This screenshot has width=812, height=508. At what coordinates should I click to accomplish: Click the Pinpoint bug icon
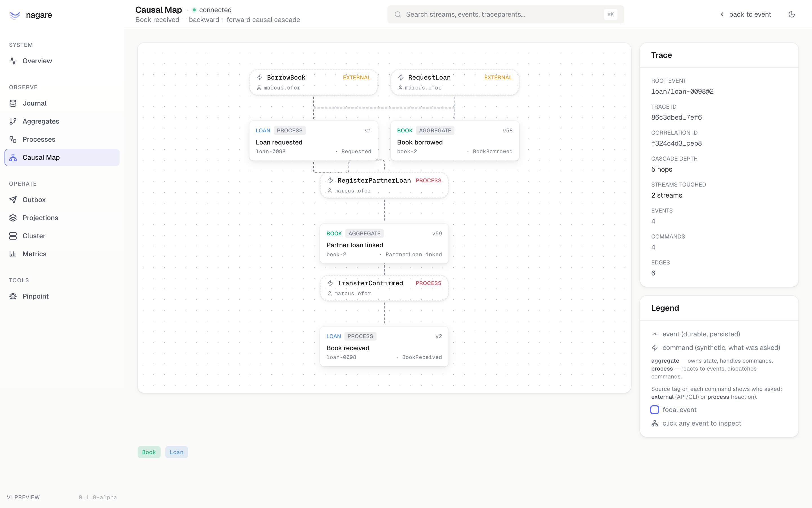click(x=13, y=296)
